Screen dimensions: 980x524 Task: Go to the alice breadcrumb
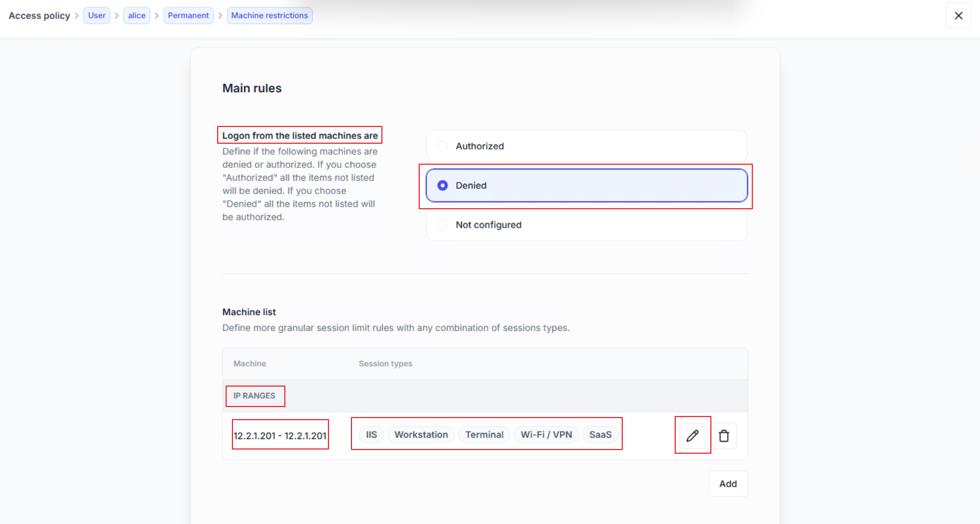click(136, 16)
